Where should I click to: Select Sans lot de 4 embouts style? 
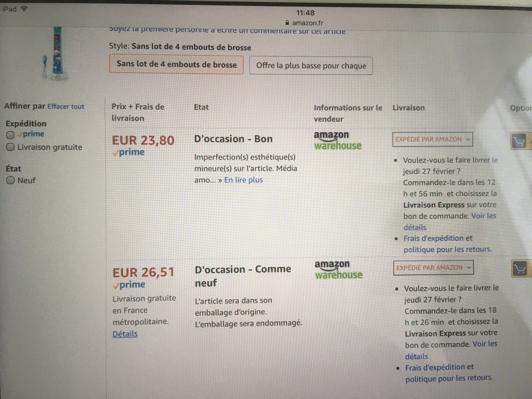[x=176, y=64]
